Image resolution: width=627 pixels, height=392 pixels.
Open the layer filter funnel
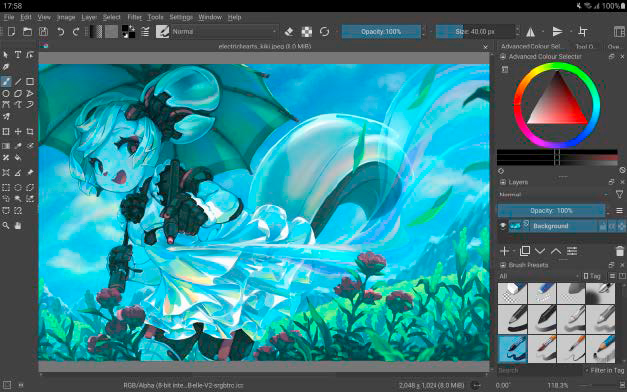(x=619, y=195)
